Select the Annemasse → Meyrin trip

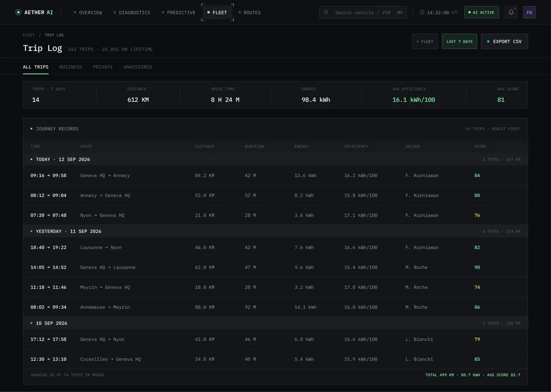tap(275, 307)
